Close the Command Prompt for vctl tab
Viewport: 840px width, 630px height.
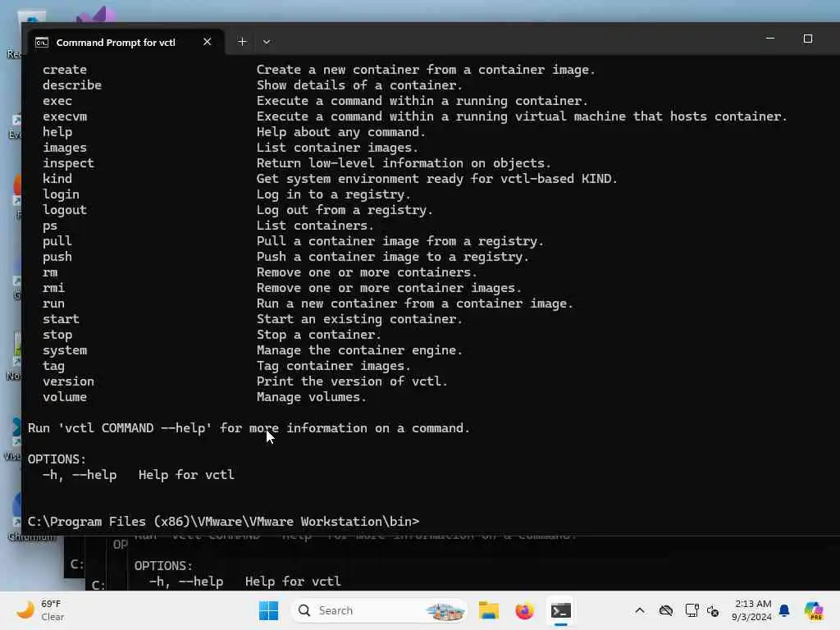click(x=208, y=42)
